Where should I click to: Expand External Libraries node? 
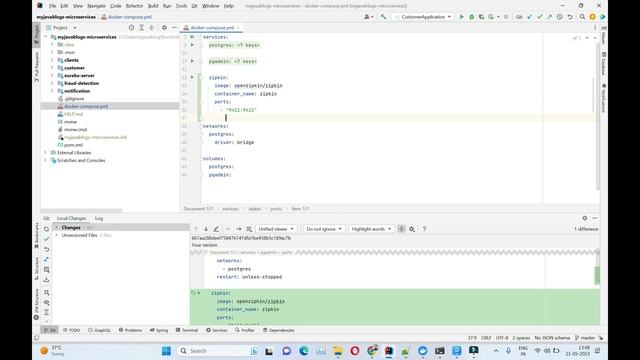pos(46,153)
